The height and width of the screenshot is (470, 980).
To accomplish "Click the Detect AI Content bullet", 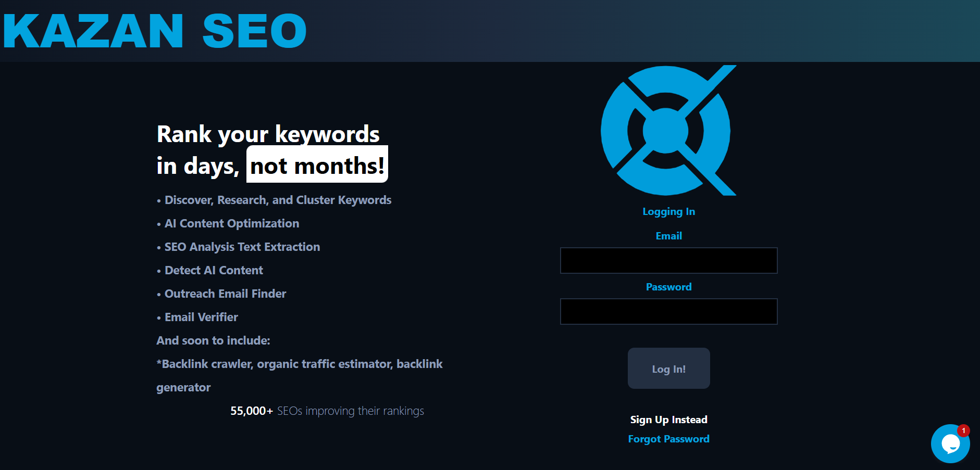I will [x=214, y=271].
